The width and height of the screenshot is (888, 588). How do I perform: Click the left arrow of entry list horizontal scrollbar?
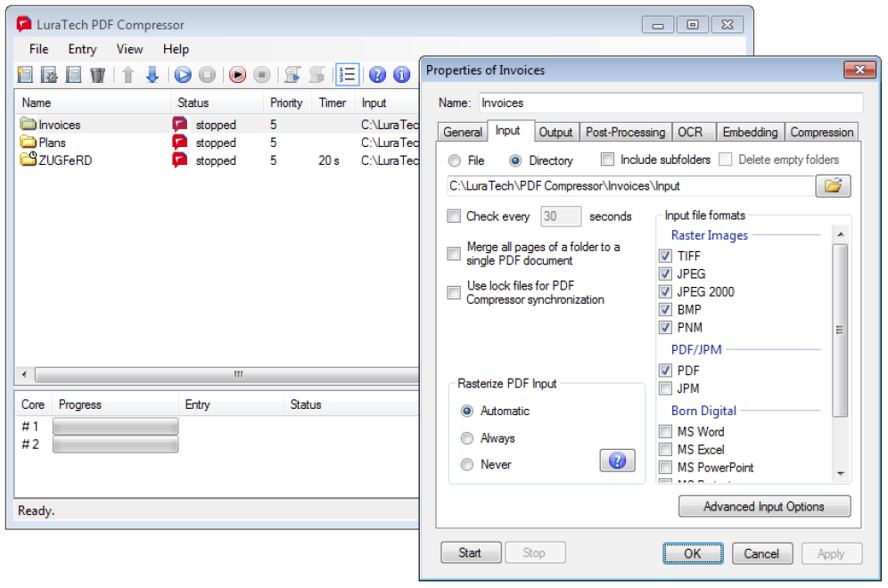coord(24,375)
